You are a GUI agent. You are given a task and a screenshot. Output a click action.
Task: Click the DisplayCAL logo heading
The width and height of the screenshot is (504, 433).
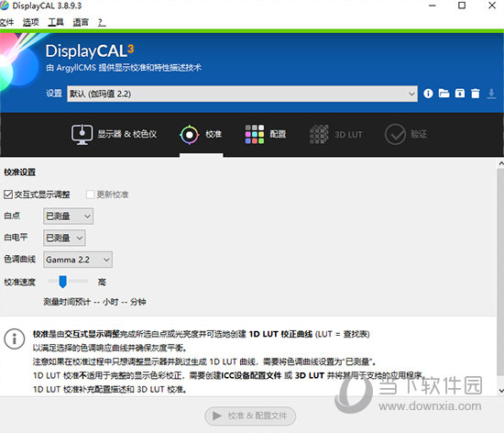90,50
